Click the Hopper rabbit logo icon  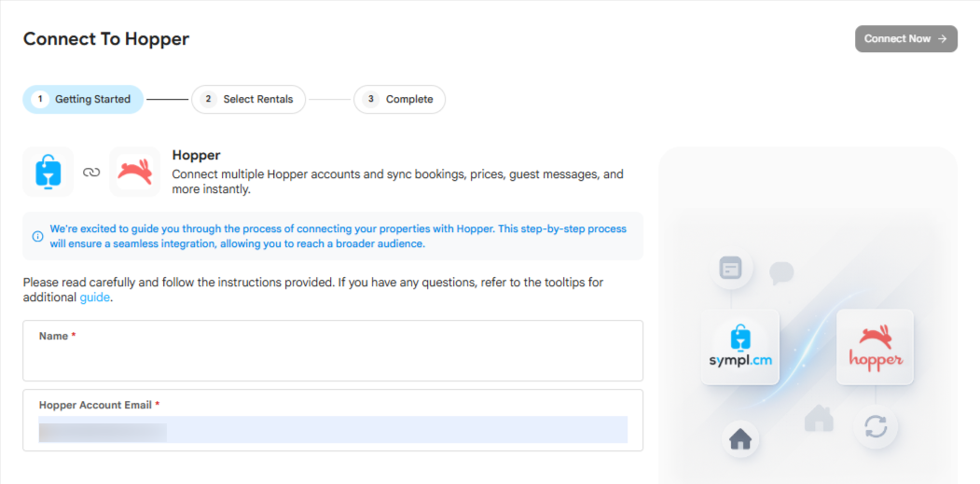(x=135, y=172)
